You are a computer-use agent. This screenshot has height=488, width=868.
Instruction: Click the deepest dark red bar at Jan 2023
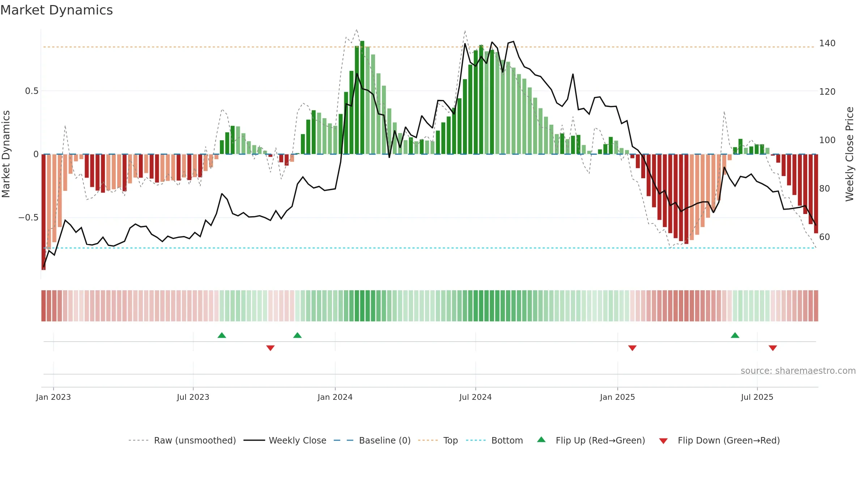[44, 212]
